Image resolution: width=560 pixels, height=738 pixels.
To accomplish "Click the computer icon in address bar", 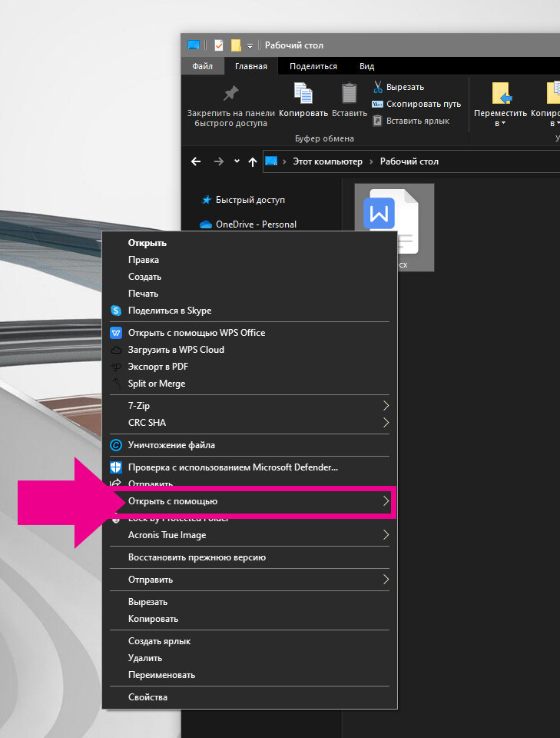I will pos(271,161).
